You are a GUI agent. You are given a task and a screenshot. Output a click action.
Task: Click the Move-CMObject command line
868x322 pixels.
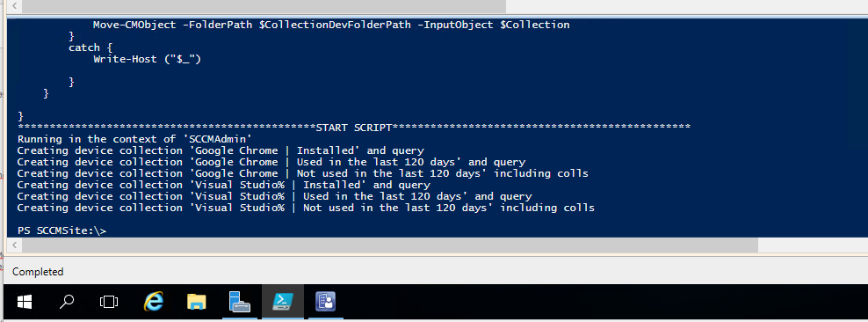[331, 25]
